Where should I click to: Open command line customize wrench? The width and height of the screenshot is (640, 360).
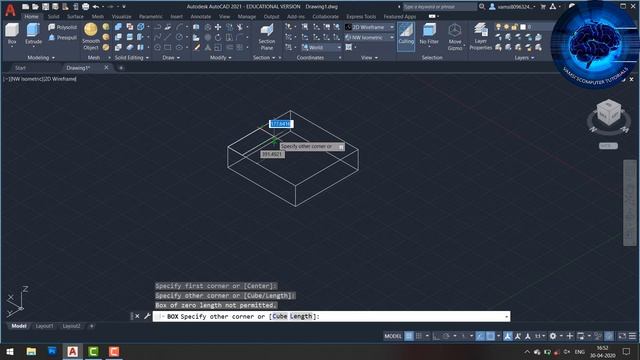point(147,316)
